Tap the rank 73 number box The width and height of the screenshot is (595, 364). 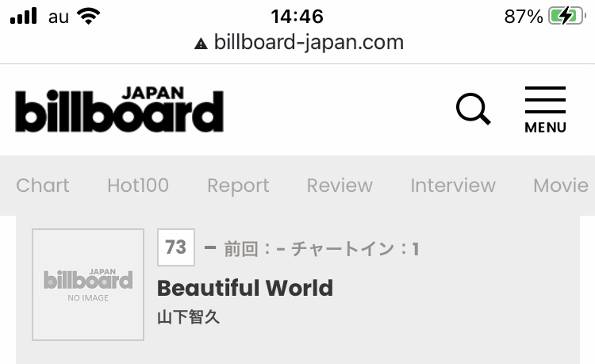pyautogui.click(x=176, y=247)
